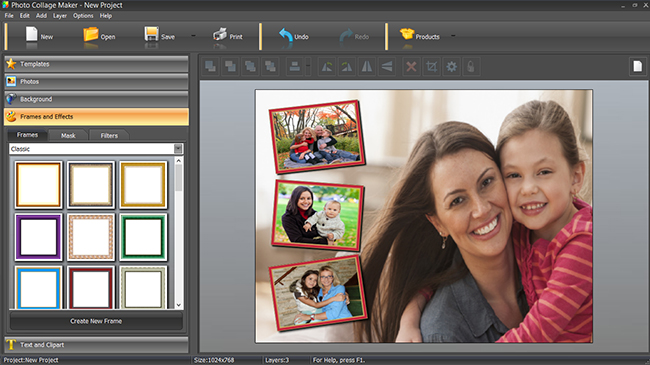Select the gold frame thumbnail
The height and width of the screenshot is (365, 650).
pos(143,185)
